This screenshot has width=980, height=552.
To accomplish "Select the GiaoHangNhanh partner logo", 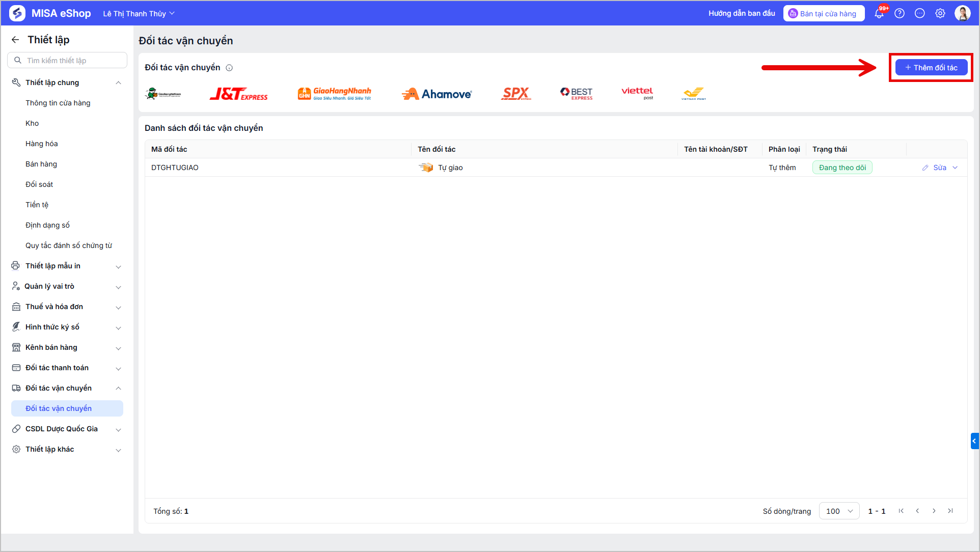I will tap(335, 94).
